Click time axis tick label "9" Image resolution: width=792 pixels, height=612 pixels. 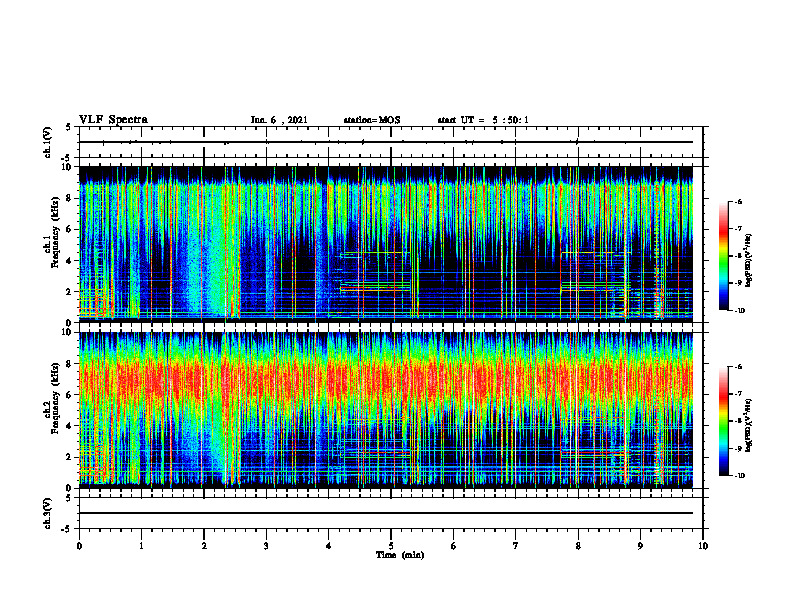pyautogui.click(x=640, y=546)
